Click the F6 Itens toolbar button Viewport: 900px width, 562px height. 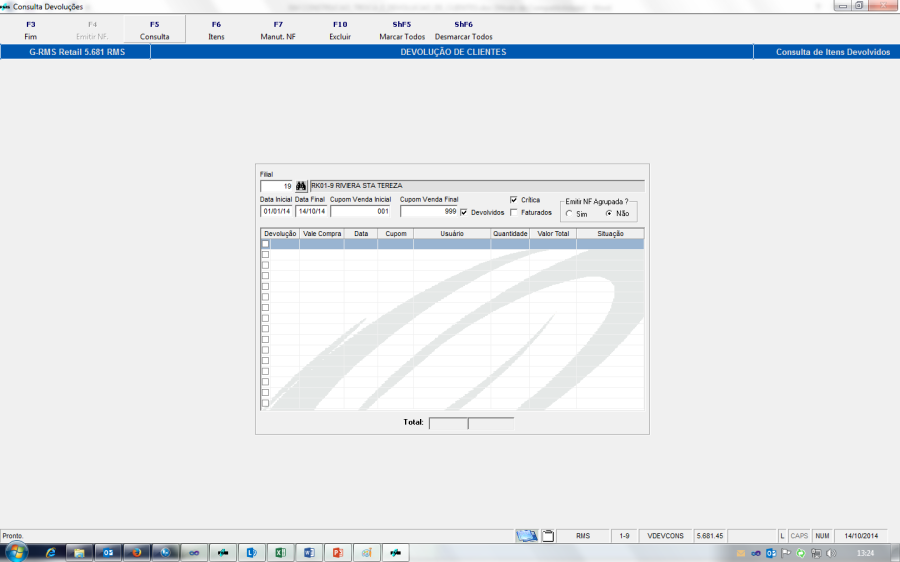[216, 30]
